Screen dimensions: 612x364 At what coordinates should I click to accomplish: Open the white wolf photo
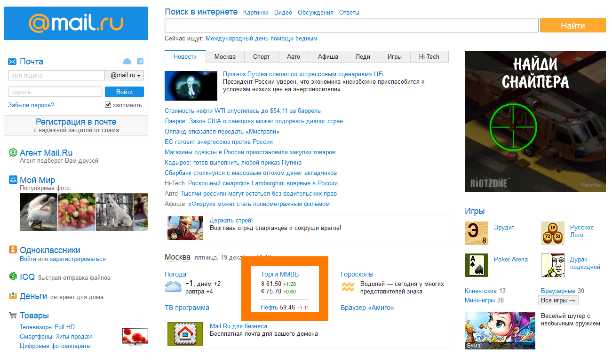(x=115, y=212)
